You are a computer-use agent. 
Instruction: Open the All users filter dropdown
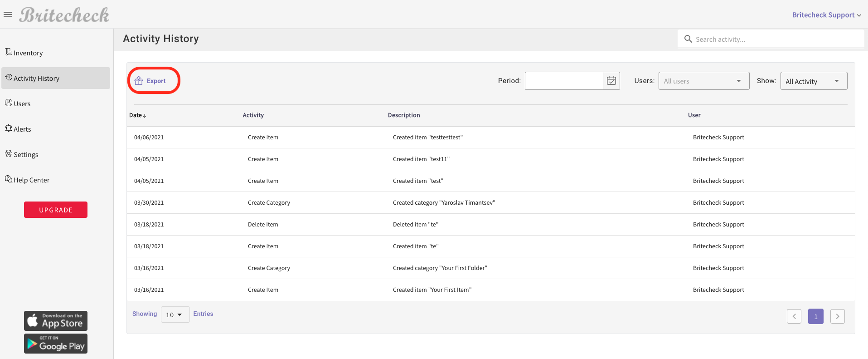[x=704, y=81]
